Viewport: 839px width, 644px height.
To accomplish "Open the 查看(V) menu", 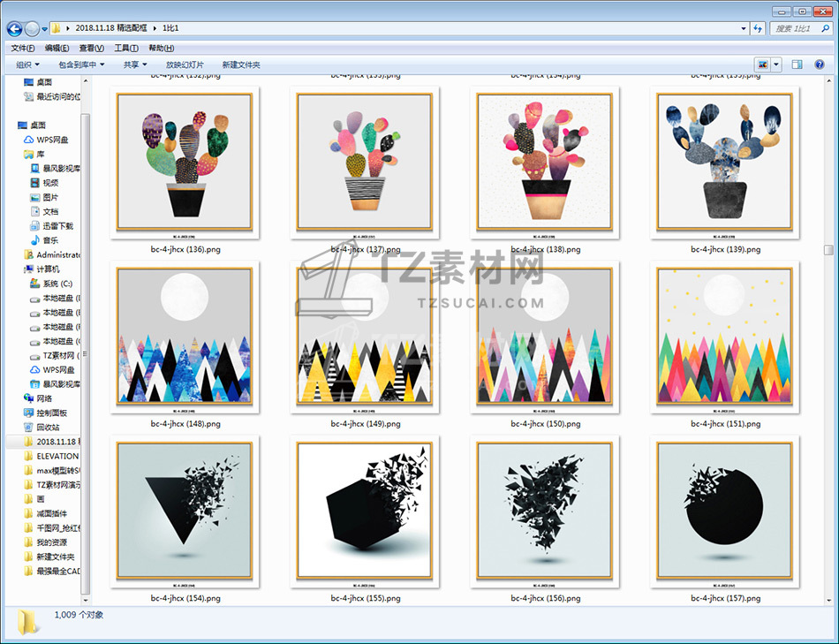I will (92, 49).
